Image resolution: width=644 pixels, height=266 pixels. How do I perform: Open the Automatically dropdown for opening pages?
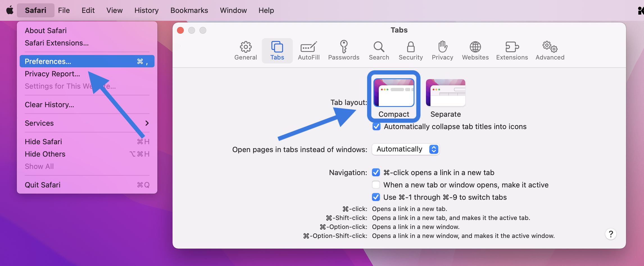(405, 149)
